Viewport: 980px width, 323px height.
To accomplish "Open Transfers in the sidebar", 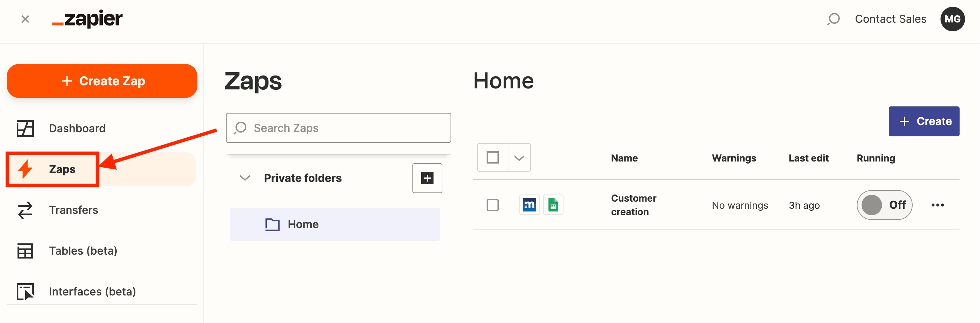I will click(73, 210).
